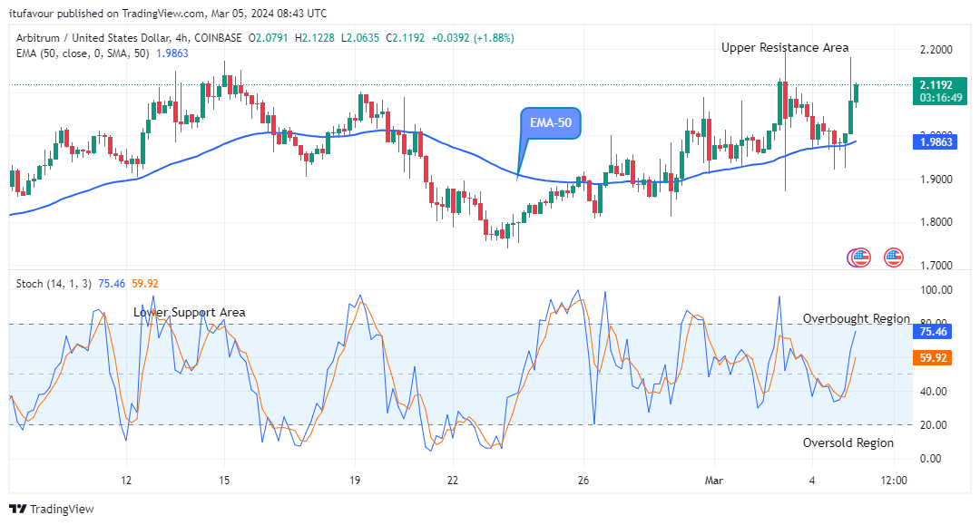980x525 pixels.
Task: Click the Mar label on time axis
Action: 714,481
